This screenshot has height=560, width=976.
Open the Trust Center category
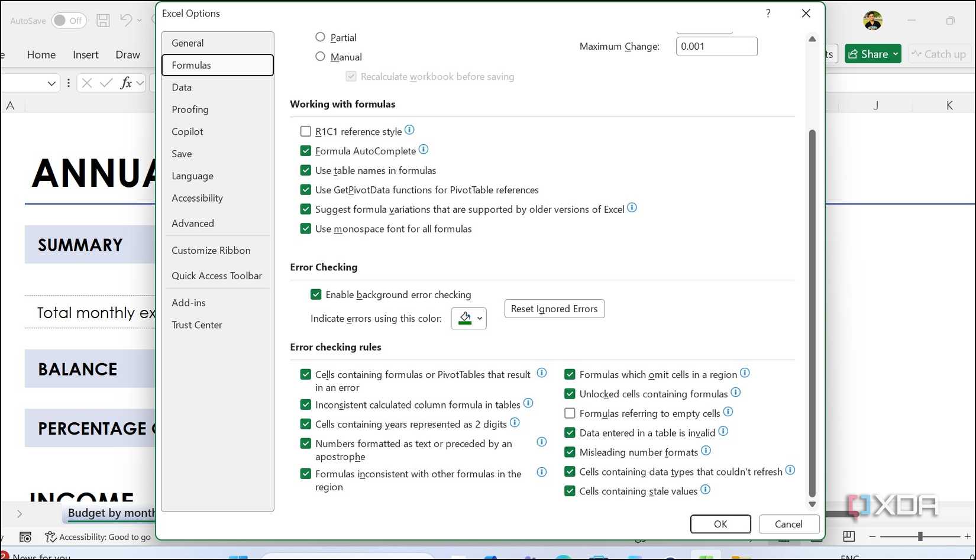pos(218,325)
